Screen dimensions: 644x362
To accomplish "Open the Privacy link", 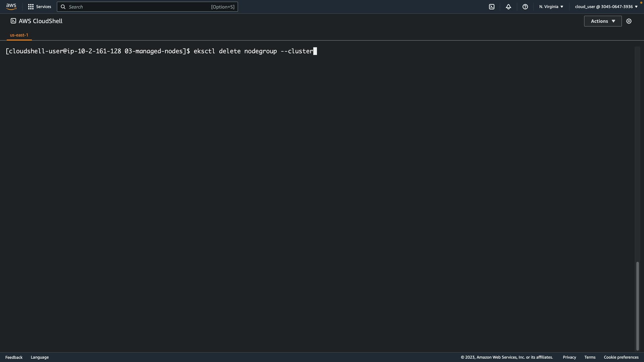I will (569, 357).
